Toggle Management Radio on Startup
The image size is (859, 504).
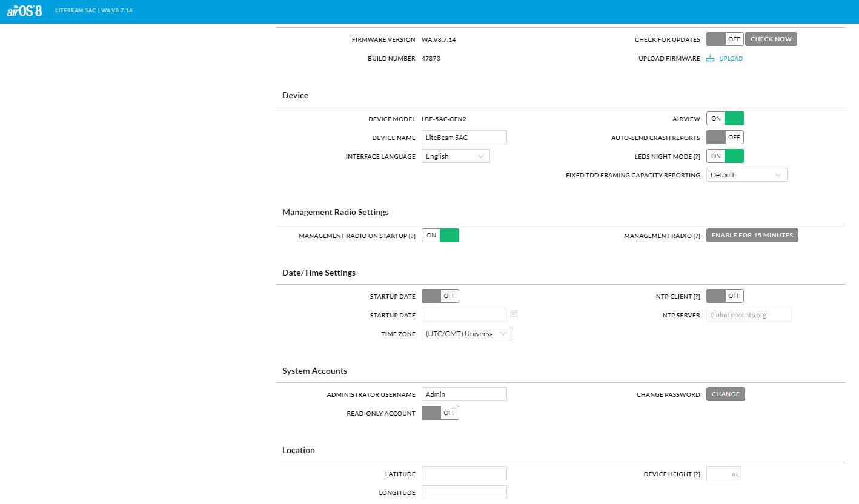(x=440, y=236)
